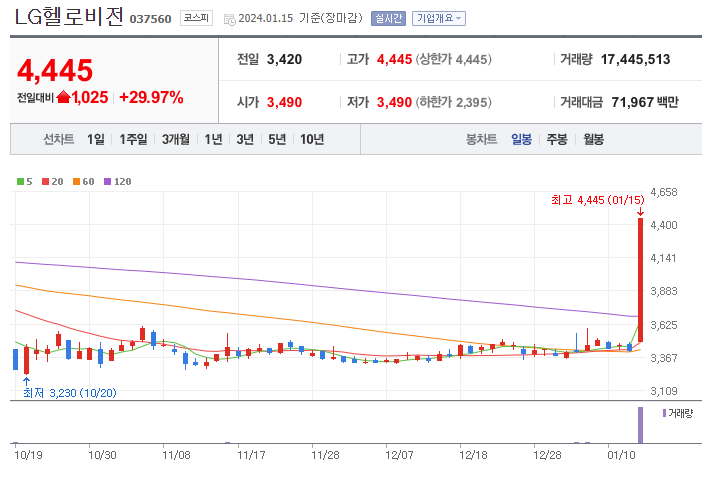Select the 1일 line chart tab
Image resolution: width=702 pixels, height=477 pixels.
(96, 139)
